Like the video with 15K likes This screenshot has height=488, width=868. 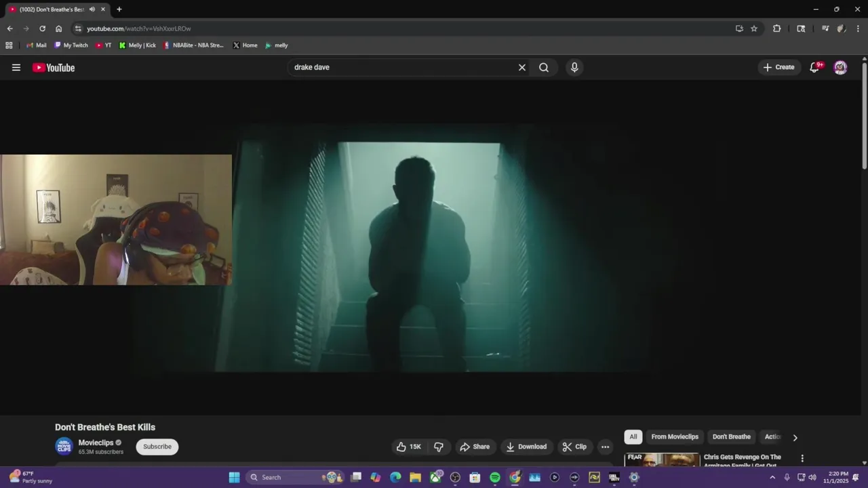[410, 447]
